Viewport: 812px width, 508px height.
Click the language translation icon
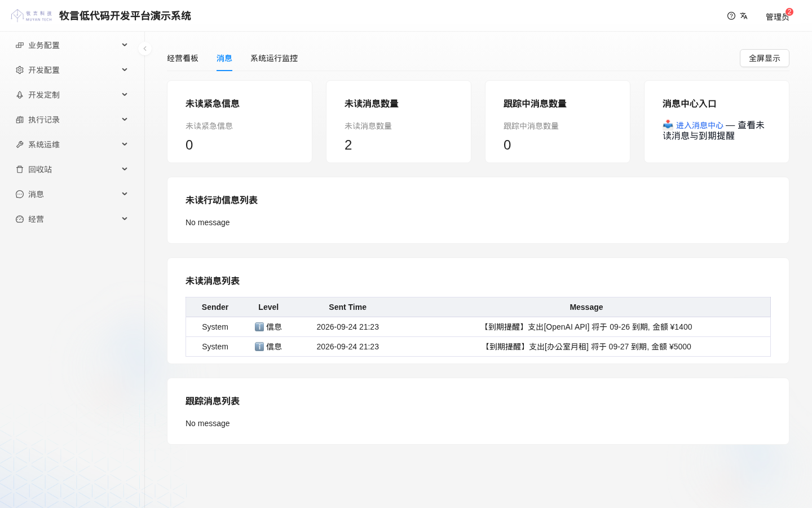pos(744,16)
